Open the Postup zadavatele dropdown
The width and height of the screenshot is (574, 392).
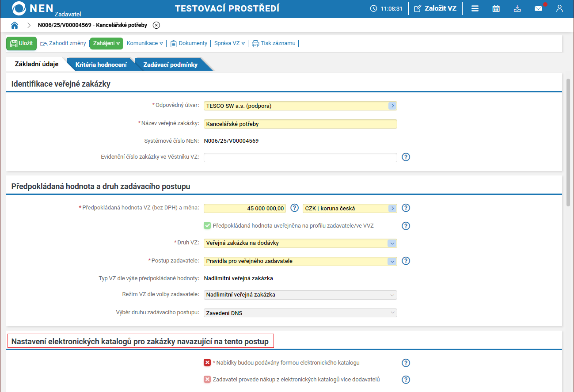tap(392, 261)
